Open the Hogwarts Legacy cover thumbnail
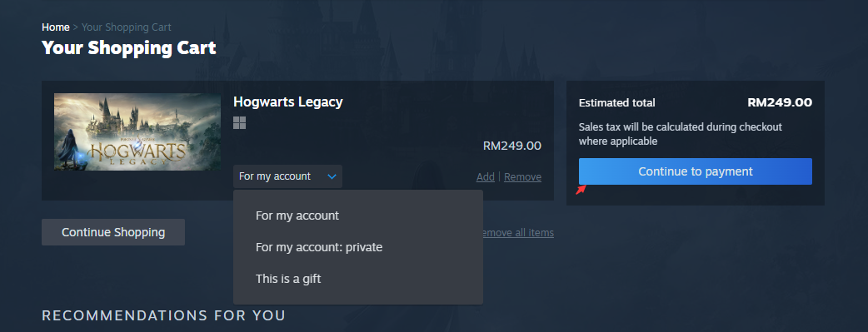The width and height of the screenshot is (868, 332). coord(137,131)
